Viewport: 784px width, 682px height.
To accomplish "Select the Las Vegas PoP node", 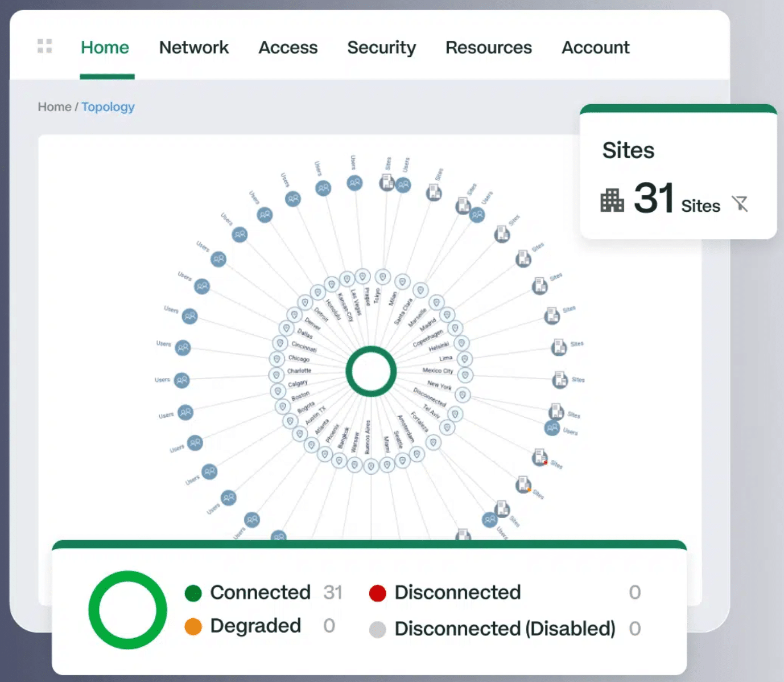I will pyautogui.click(x=347, y=279).
